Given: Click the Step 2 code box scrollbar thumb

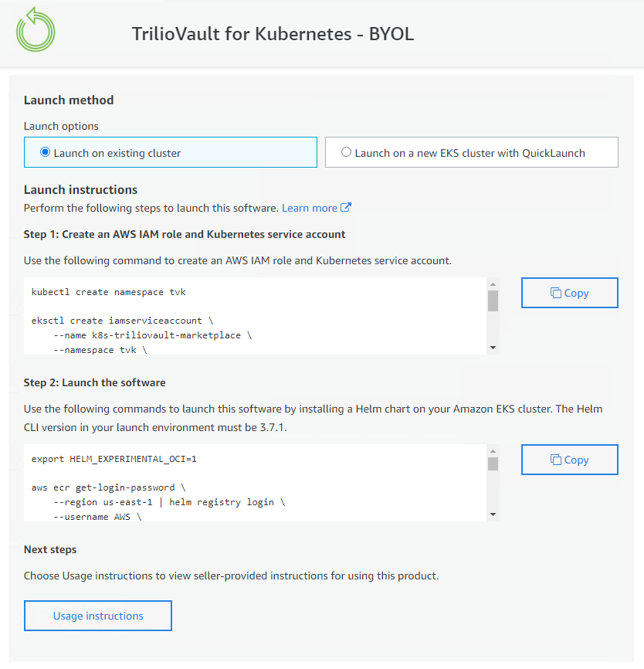Looking at the screenshot, I should coord(493,464).
